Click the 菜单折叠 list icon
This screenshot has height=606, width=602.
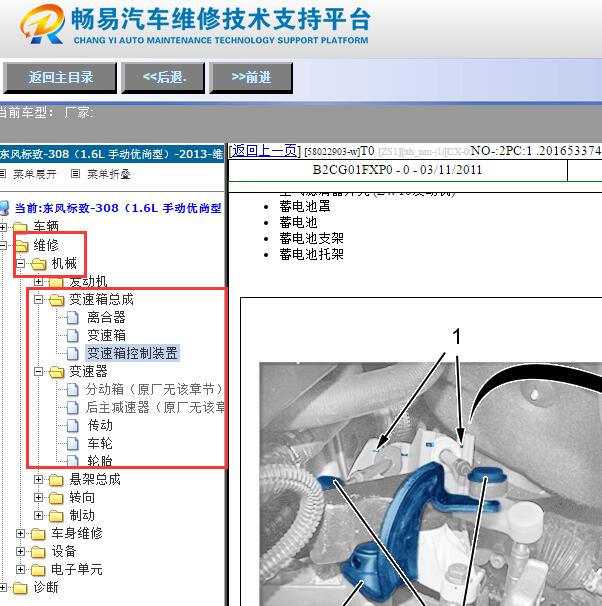point(76,174)
